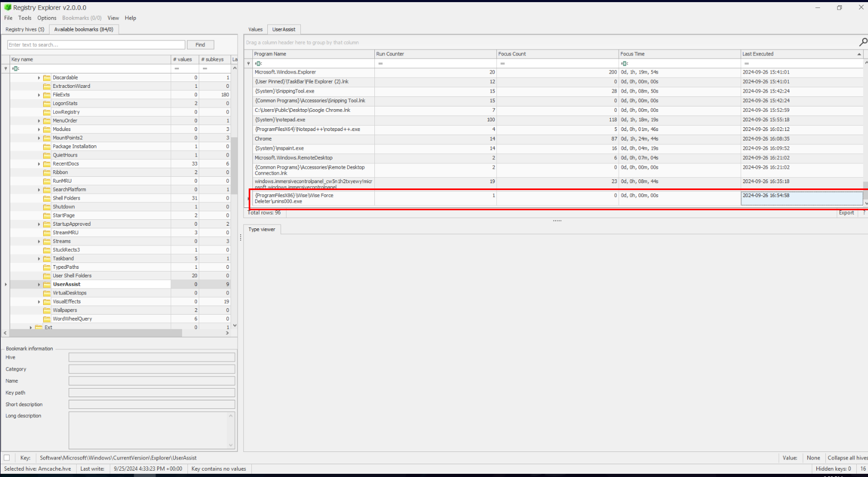Open the Tools menu
The height and width of the screenshot is (477, 868).
point(24,18)
